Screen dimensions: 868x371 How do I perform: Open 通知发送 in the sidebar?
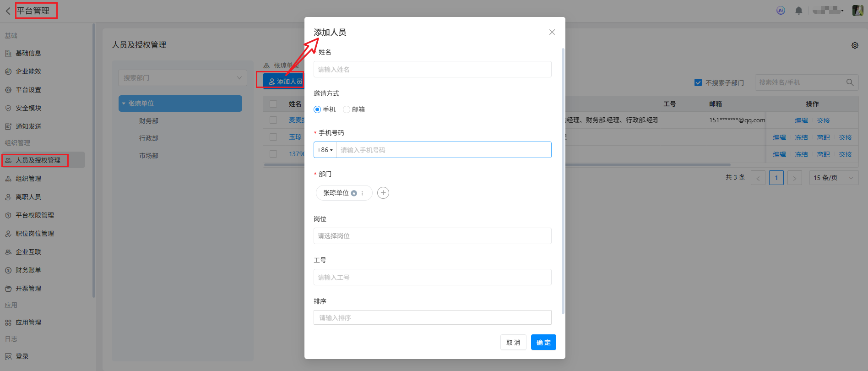(28, 126)
